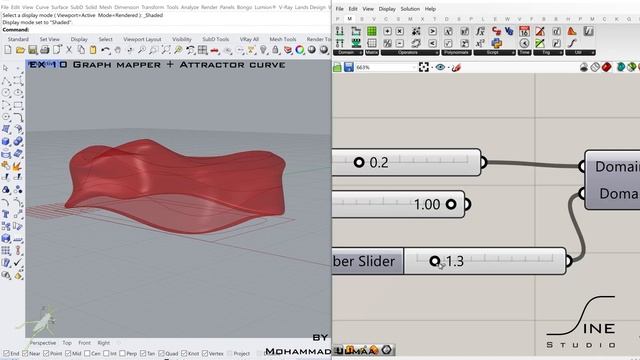Switch to the Perspective viewport tab

pyautogui.click(x=43, y=343)
